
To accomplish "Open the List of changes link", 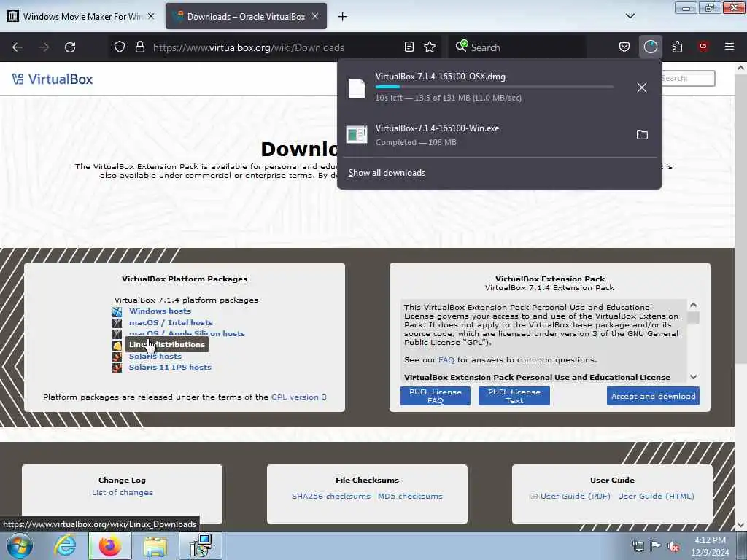I will (123, 492).
